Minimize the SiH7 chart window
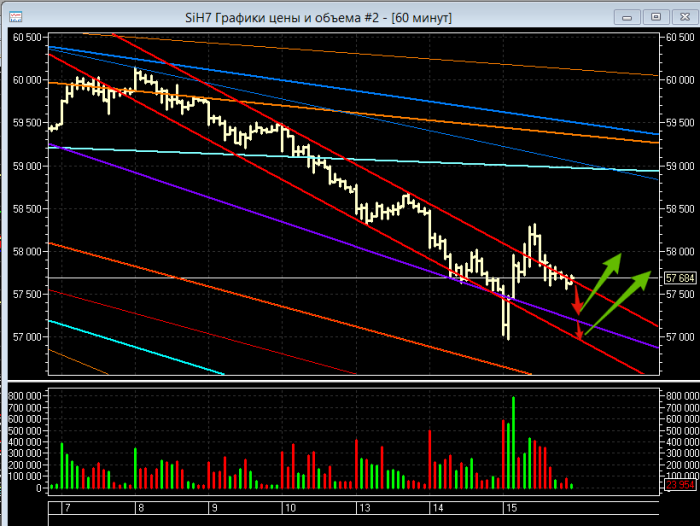The width and height of the screenshot is (700, 526). coord(627,17)
